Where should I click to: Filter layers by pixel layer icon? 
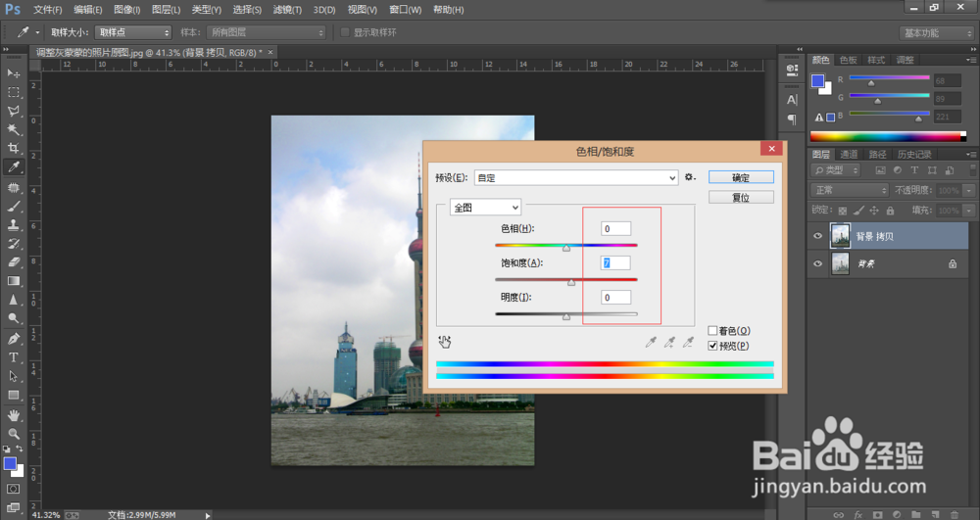coord(881,170)
